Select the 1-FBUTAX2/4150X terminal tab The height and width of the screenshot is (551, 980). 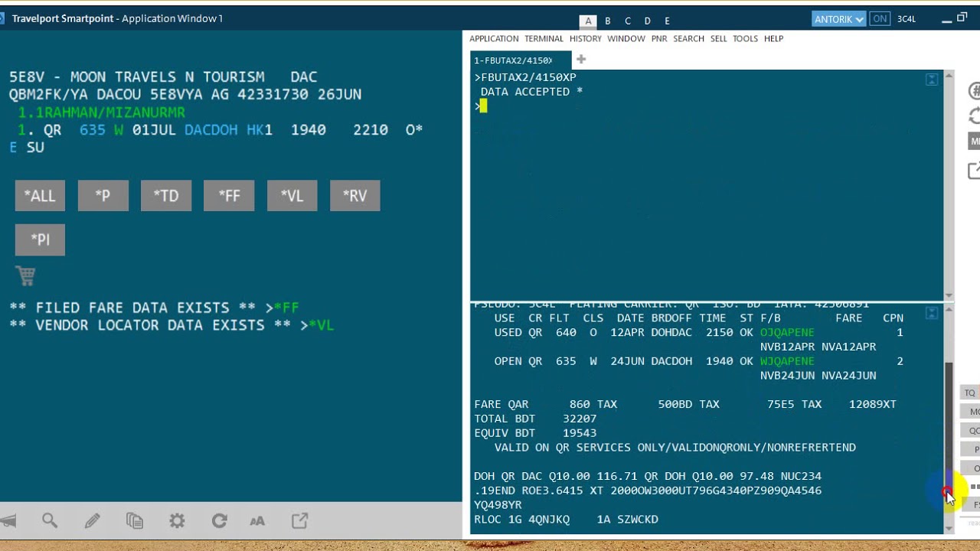(x=521, y=60)
